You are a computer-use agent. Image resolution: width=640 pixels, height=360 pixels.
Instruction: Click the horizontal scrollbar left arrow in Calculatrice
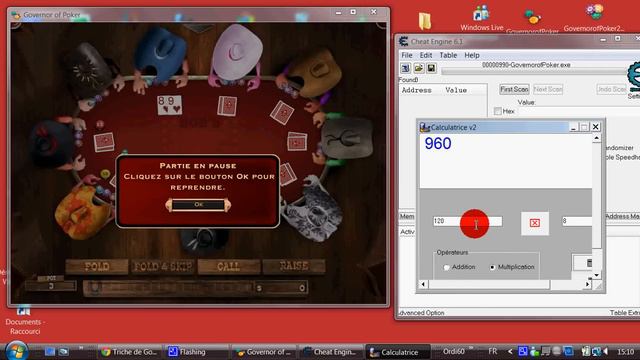click(424, 284)
